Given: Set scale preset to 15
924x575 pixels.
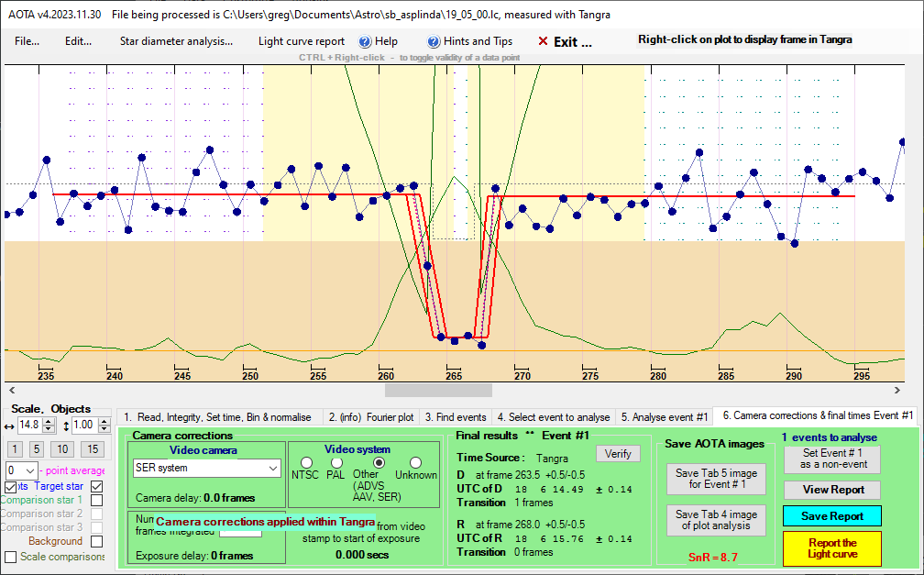Looking at the screenshot, I should [x=92, y=448].
